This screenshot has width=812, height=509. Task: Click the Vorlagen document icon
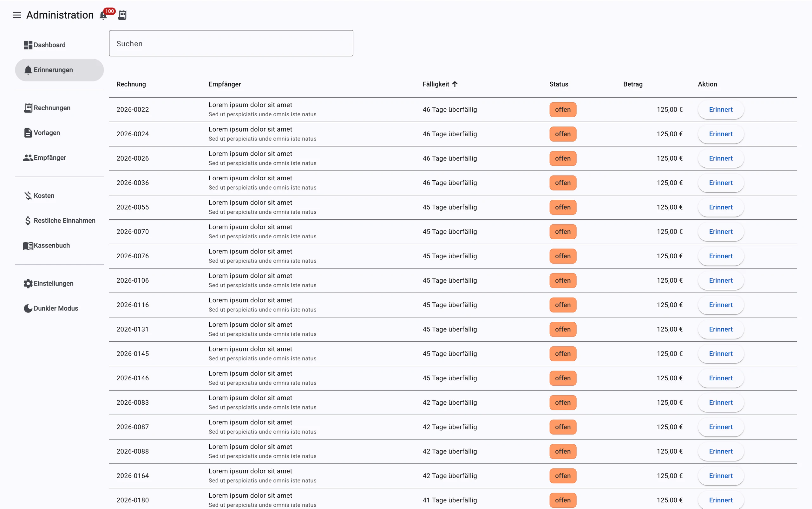coord(28,133)
